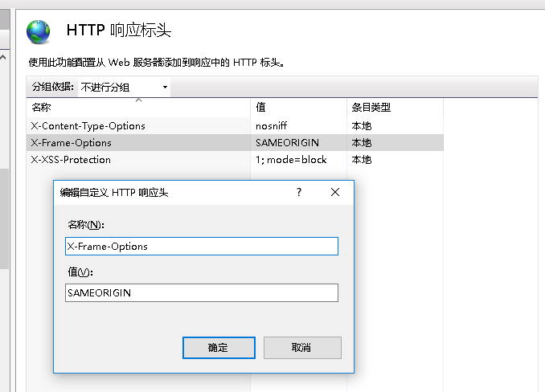Click the 本地 type cell for X-Content-Type-Options
This screenshot has width=545, height=392.
tap(362, 126)
